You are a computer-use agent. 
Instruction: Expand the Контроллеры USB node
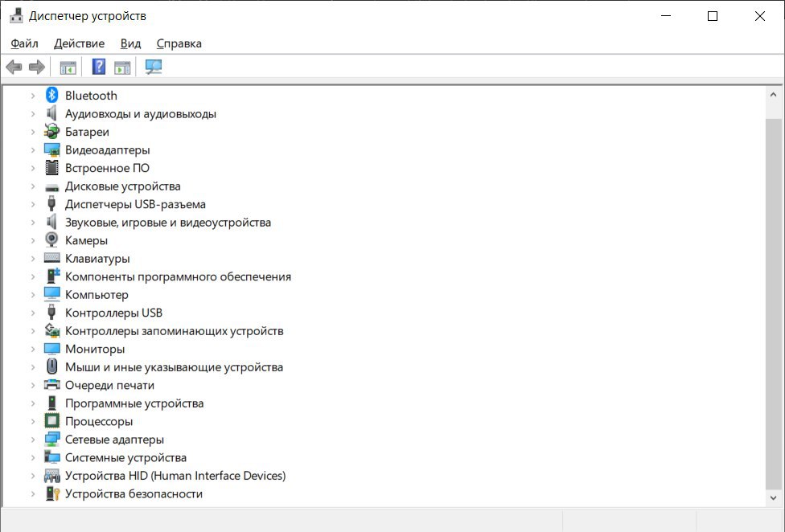coord(33,313)
